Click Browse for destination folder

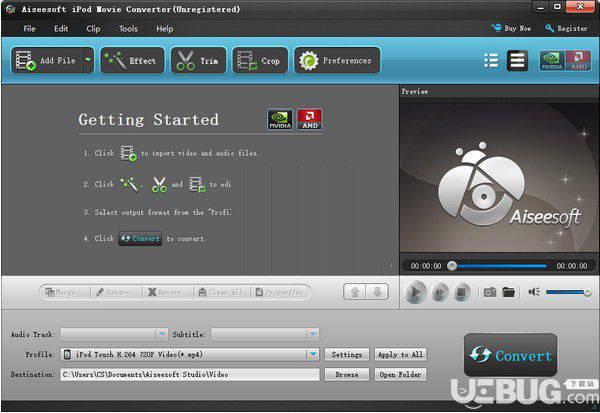[347, 374]
